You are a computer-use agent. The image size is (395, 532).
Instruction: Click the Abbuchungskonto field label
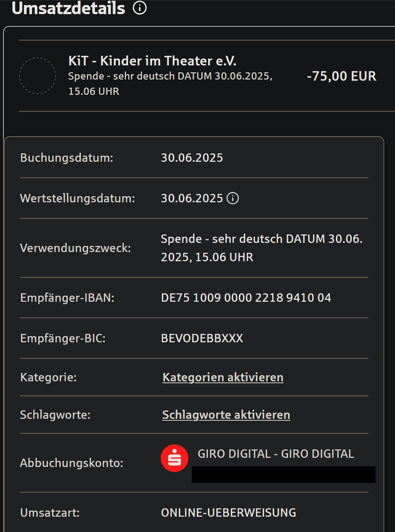(x=72, y=463)
